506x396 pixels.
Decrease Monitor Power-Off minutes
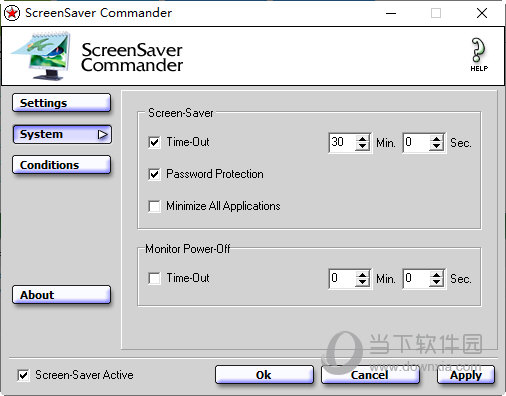[362, 283]
